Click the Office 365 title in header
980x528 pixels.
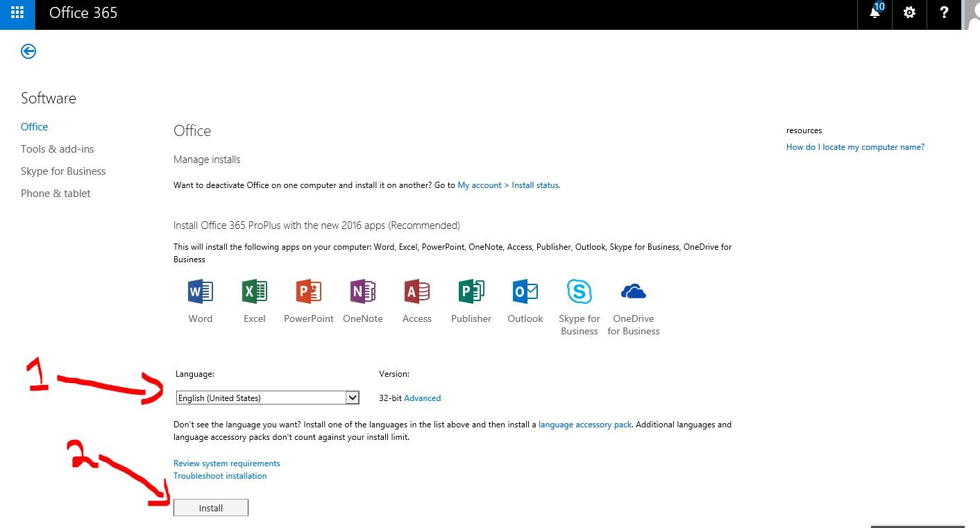[x=83, y=13]
